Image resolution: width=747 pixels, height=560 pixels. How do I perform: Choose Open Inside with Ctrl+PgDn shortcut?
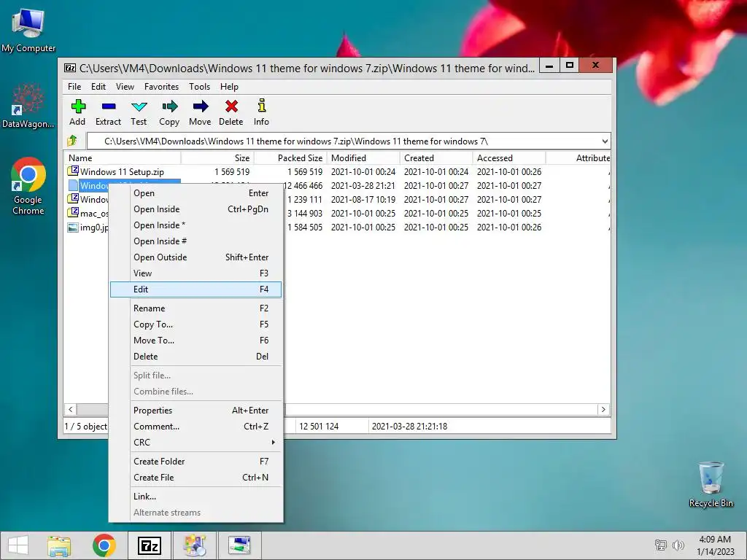pos(196,209)
